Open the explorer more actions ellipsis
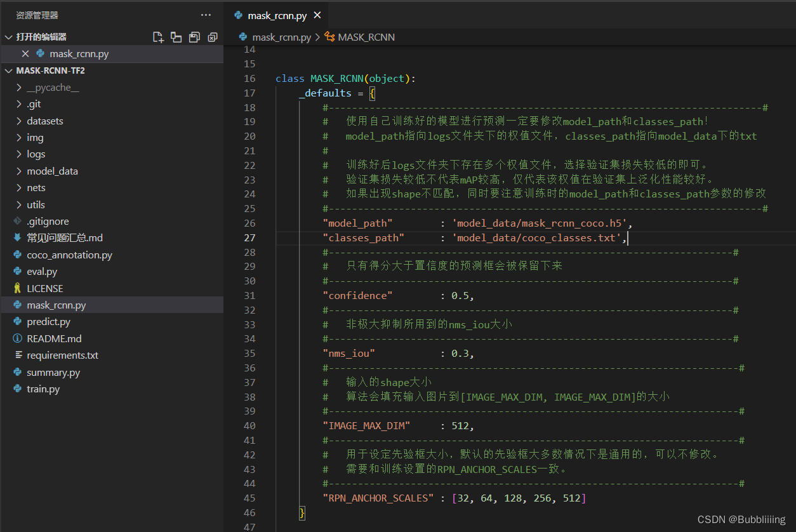Image resolution: width=796 pixels, height=532 pixels. 206,15
